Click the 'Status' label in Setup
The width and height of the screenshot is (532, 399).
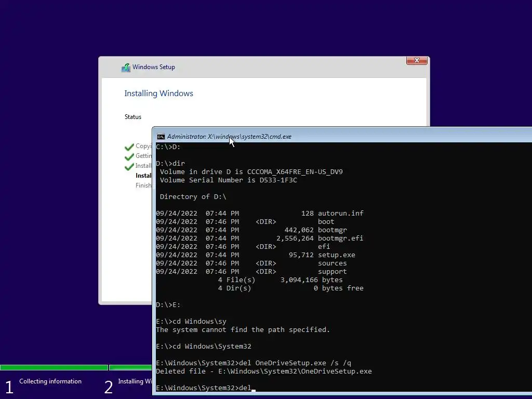132,117
